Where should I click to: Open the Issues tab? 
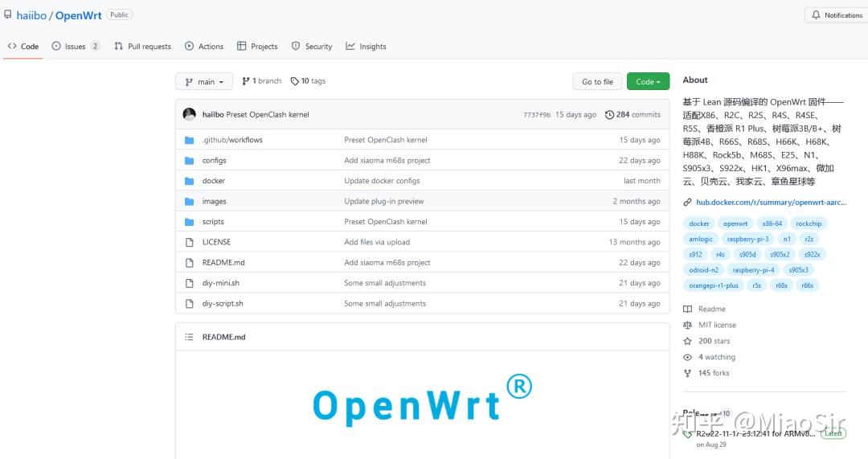76,47
